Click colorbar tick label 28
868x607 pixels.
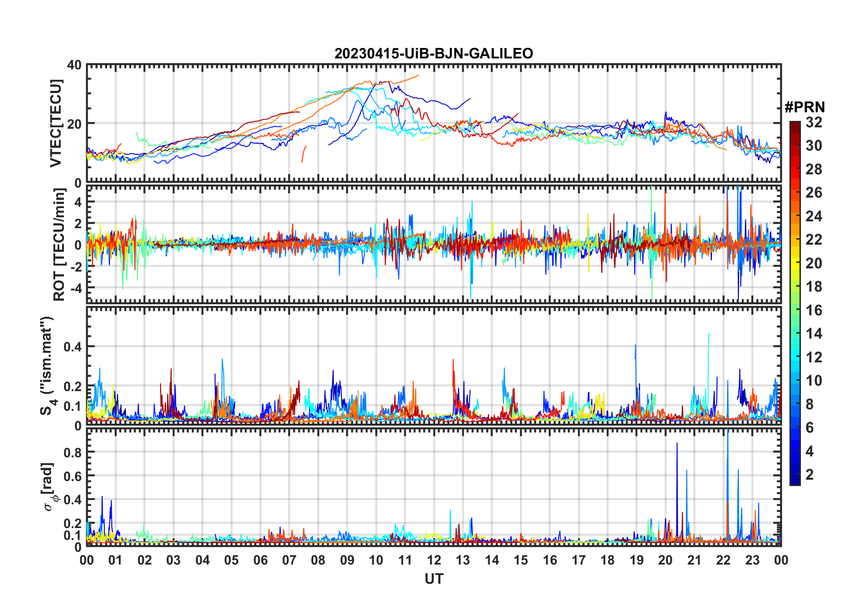814,169
